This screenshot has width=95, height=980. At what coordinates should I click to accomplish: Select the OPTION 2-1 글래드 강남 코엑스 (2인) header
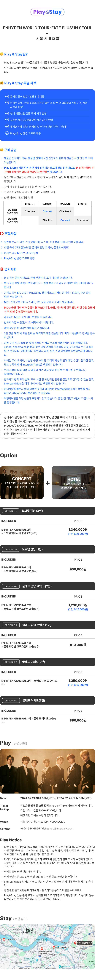(x=47, y=586)
